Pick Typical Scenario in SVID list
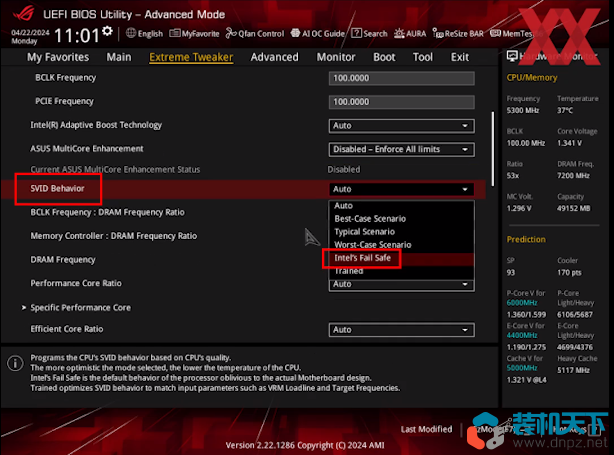This screenshot has width=614, height=455. click(x=364, y=231)
